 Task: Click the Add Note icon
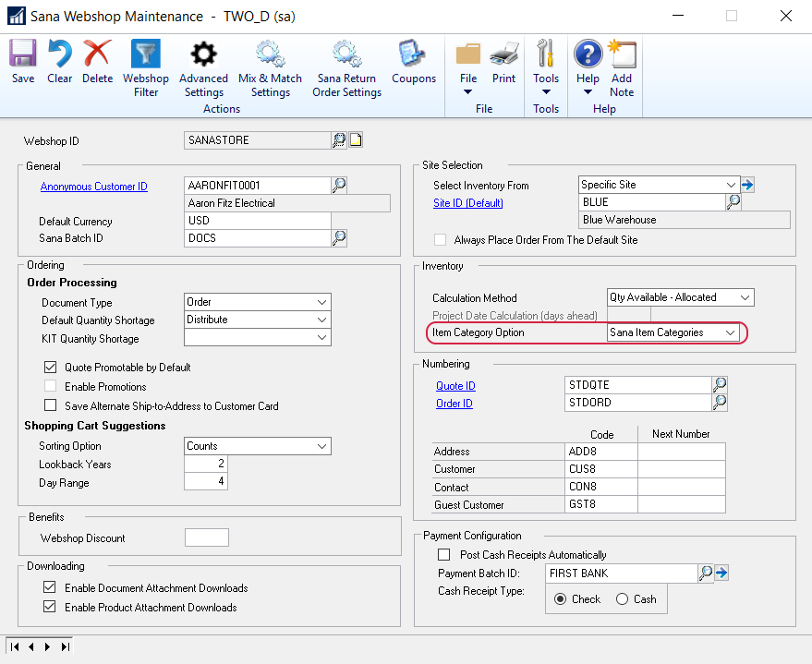coord(622,54)
